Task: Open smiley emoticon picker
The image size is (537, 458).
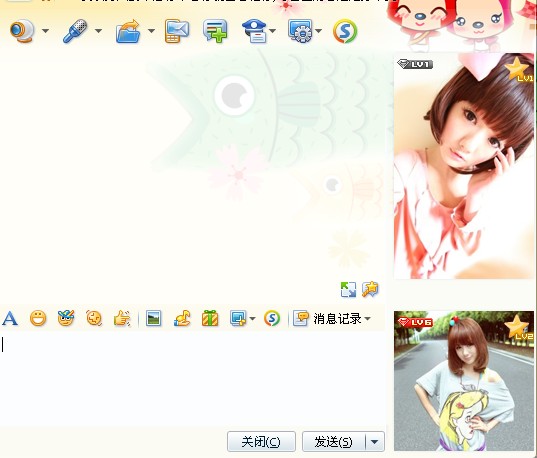Action: click(38, 318)
